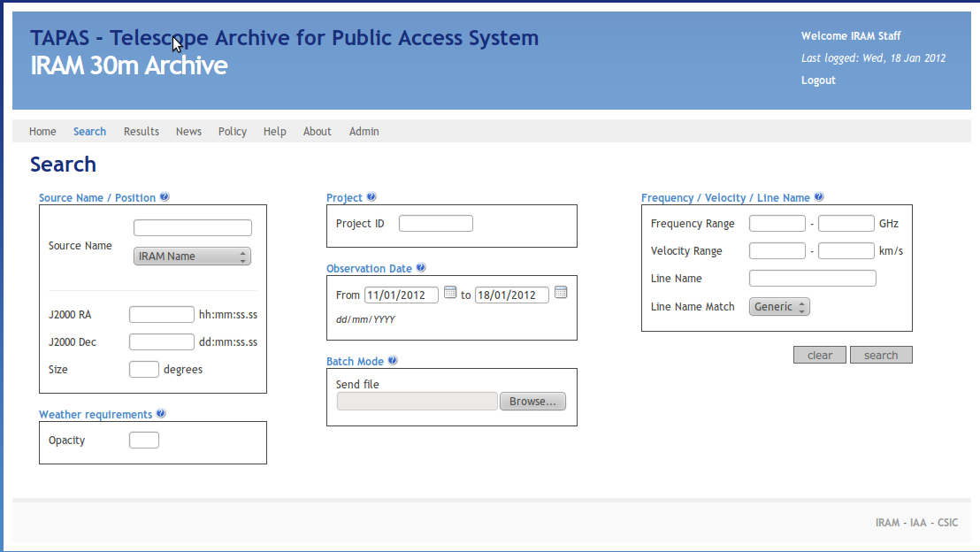Open the Policy page from navigation

(x=233, y=132)
